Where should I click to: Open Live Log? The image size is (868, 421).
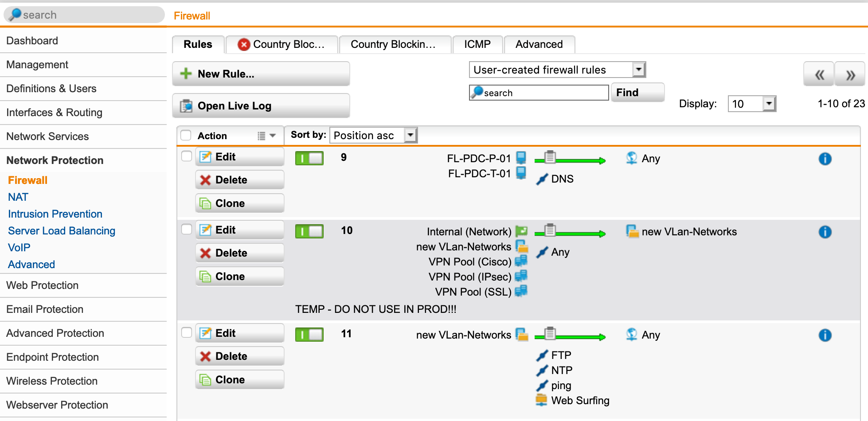(x=261, y=106)
